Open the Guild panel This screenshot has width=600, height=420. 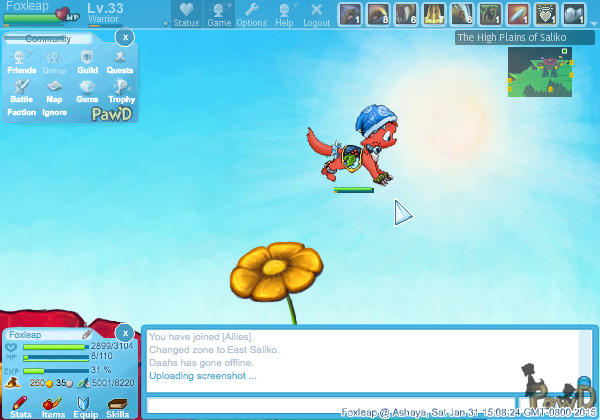point(87,62)
